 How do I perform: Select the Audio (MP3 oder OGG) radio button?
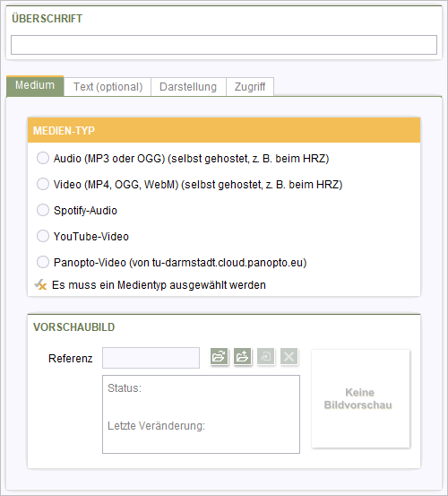point(43,158)
